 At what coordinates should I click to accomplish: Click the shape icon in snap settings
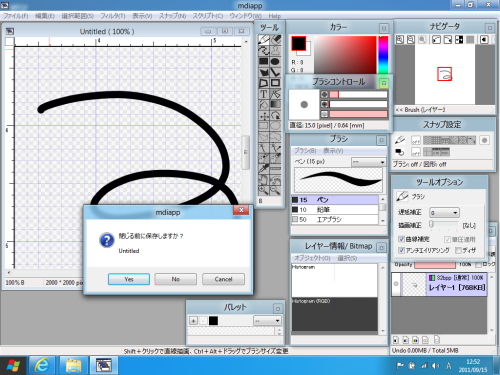(x=400, y=152)
